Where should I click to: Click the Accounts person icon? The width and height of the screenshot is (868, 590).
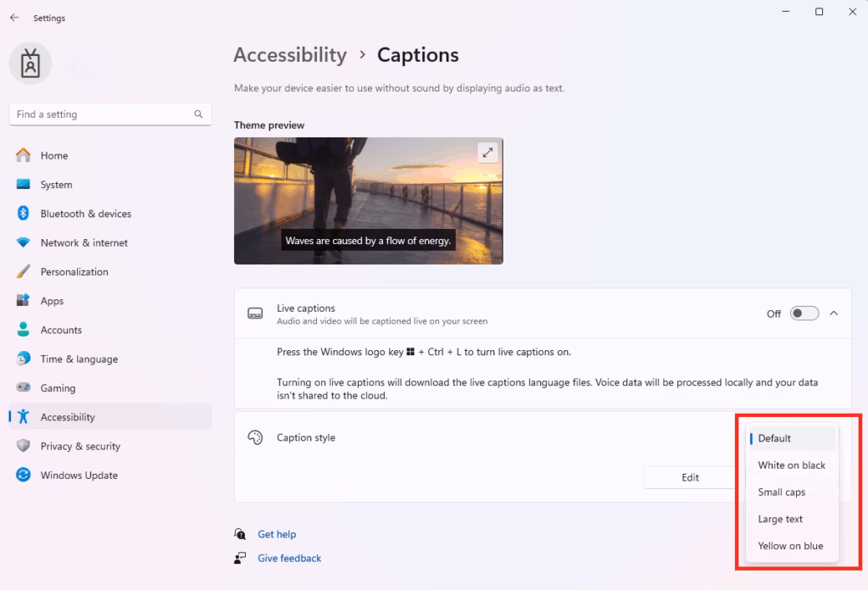[23, 329]
